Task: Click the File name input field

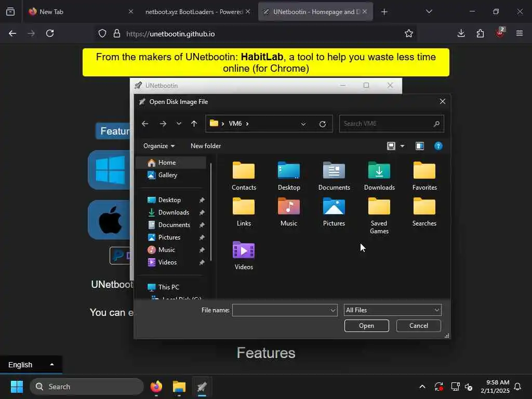Action: point(281,310)
